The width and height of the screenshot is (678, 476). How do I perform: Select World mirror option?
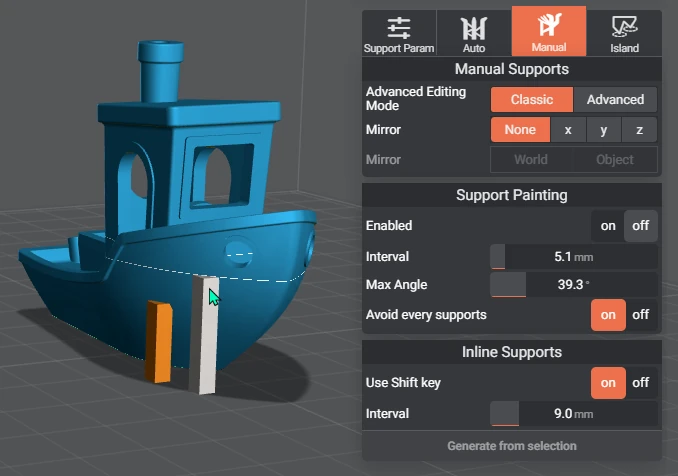pos(531,160)
